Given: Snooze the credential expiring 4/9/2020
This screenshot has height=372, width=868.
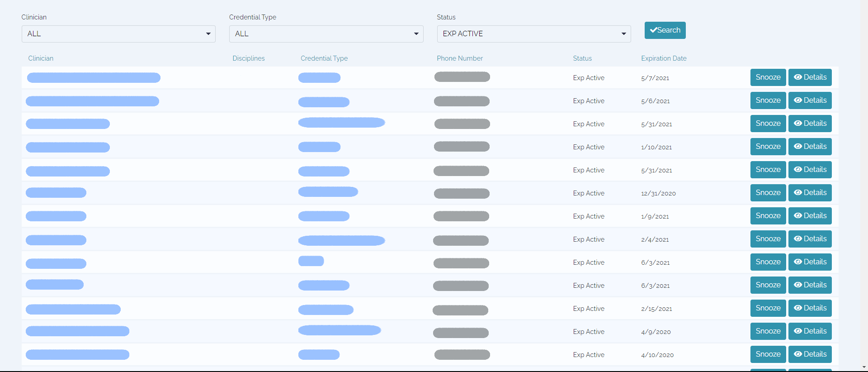Looking at the screenshot, I should tap(768, 331).
